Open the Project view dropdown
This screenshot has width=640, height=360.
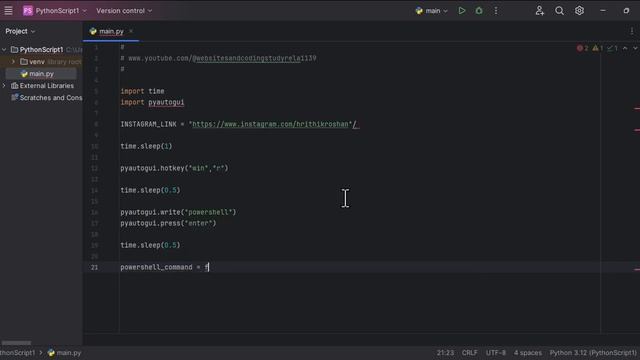point(20,31)
